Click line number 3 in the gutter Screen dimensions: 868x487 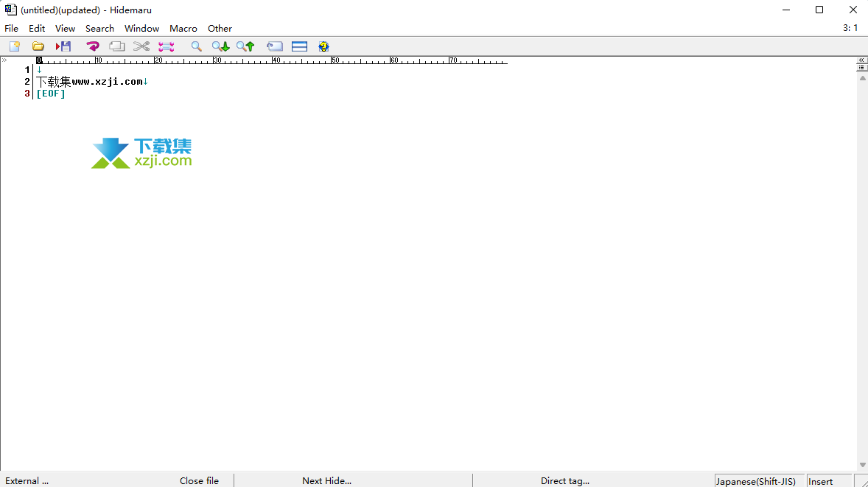(27, 94)
